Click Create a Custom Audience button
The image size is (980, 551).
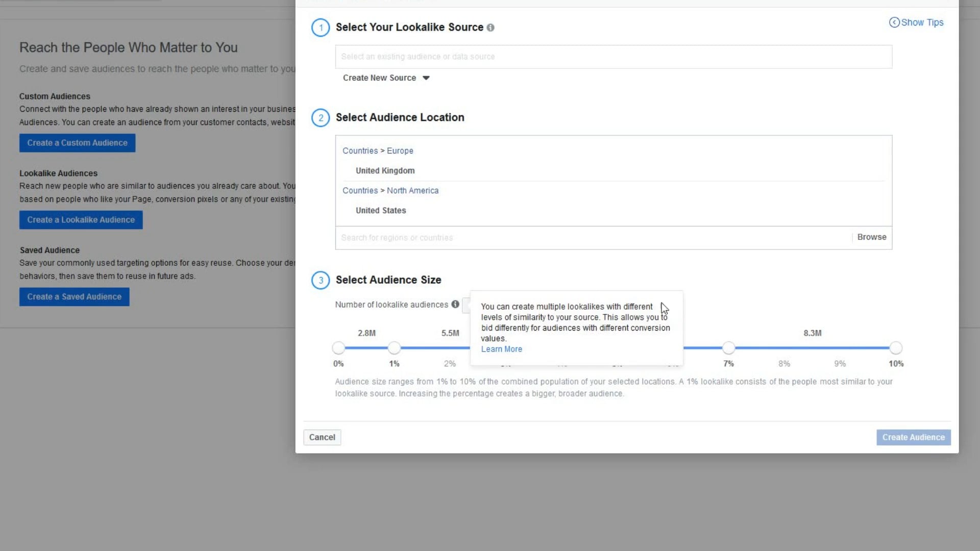point(78,143)
